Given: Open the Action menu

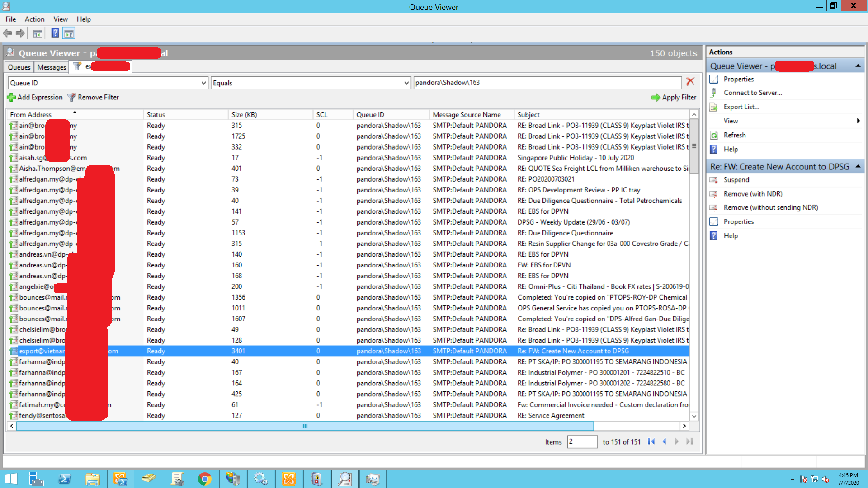Looking at the screenshot, I should click(34, 19).
